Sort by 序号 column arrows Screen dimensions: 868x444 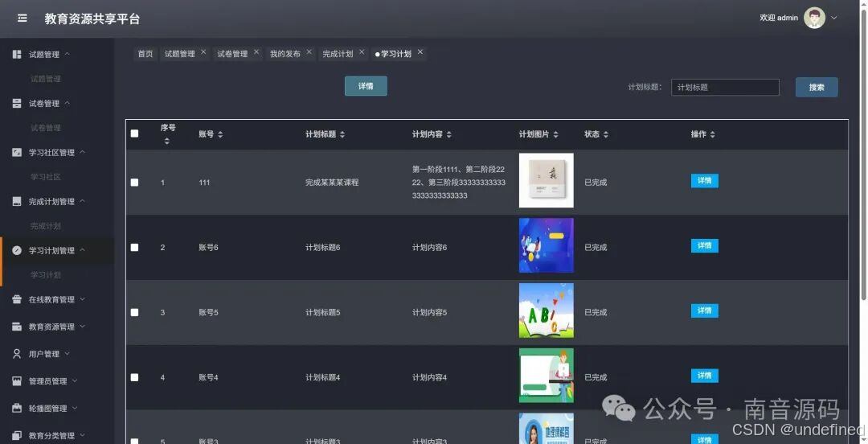(x=166, y=142)
